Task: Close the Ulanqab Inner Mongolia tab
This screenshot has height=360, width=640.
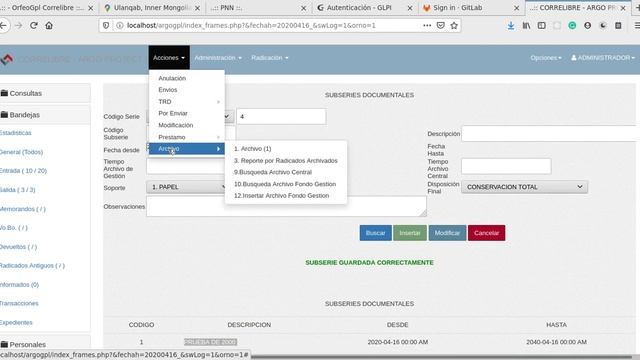Action: [197, 8]
